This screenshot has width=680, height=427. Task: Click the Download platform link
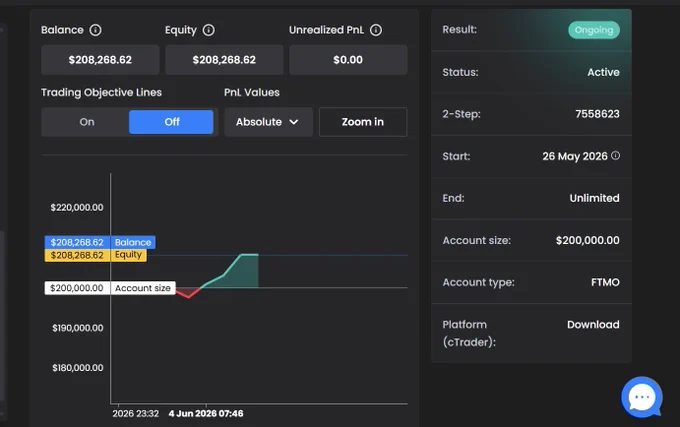tap(593, 325)
